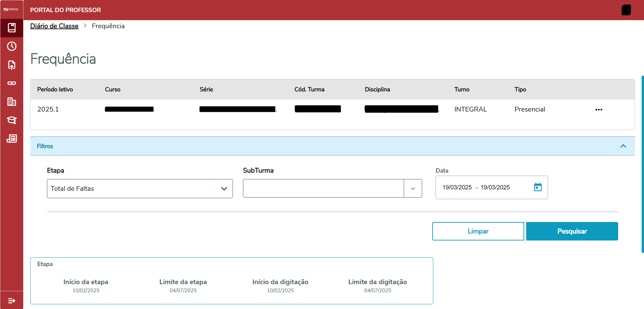644x309 pixels.
Task: Expand the SubTurma dropdown arrow
Action: (x=413, y=189)
